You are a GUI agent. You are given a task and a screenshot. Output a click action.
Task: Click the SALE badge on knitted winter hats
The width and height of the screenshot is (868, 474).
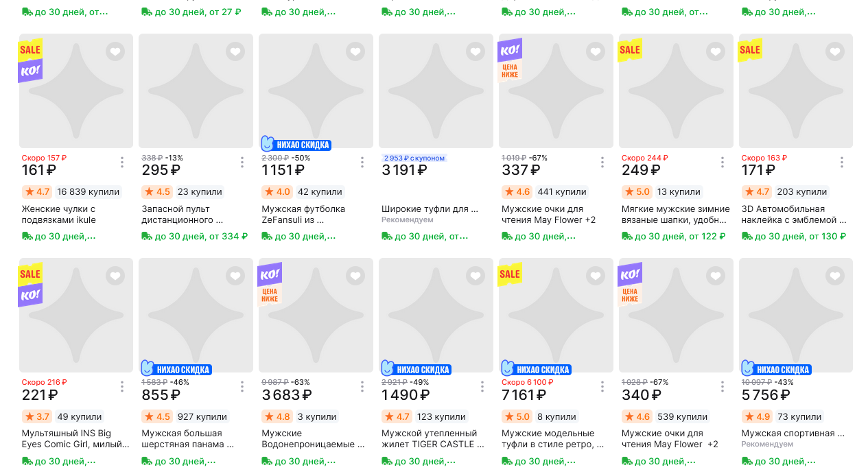tap(629, 50)
